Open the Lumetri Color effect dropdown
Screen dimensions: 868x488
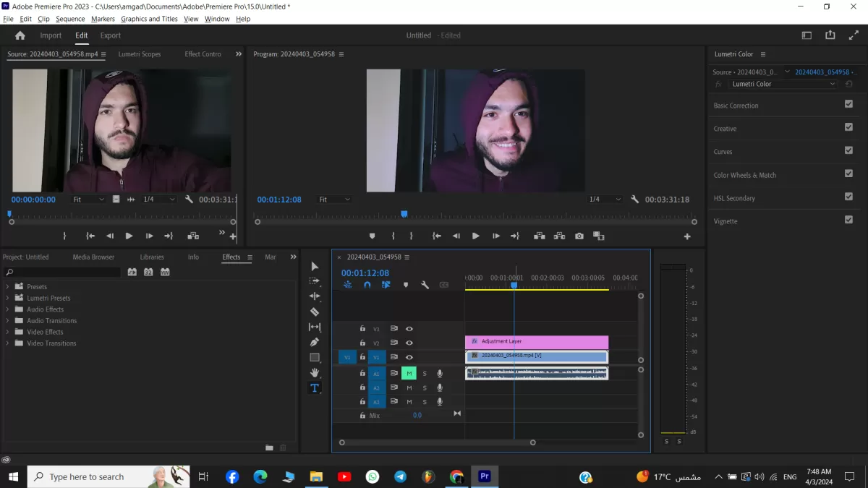tap(783, 84)
